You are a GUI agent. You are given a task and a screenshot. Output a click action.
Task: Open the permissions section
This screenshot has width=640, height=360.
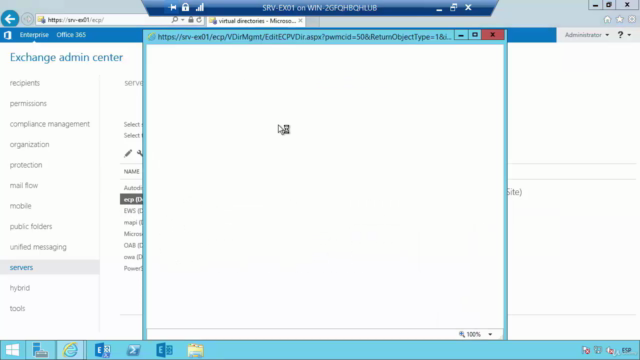(x=28, y=103)
